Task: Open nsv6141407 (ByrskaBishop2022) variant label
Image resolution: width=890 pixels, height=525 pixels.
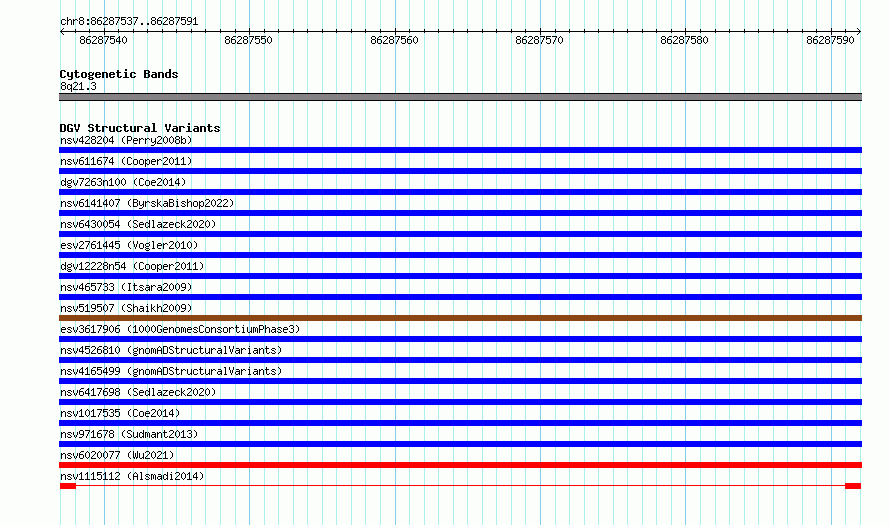Action: (x=147, y=203)
